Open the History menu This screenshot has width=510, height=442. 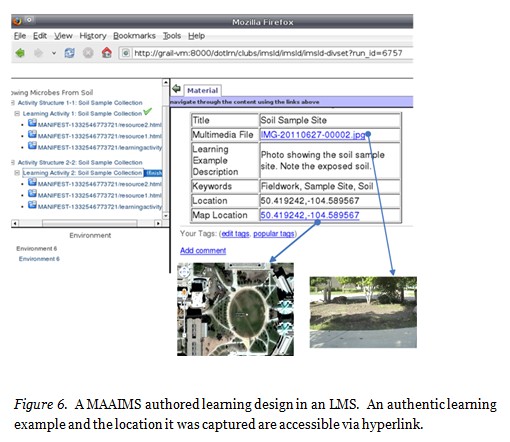93,36
